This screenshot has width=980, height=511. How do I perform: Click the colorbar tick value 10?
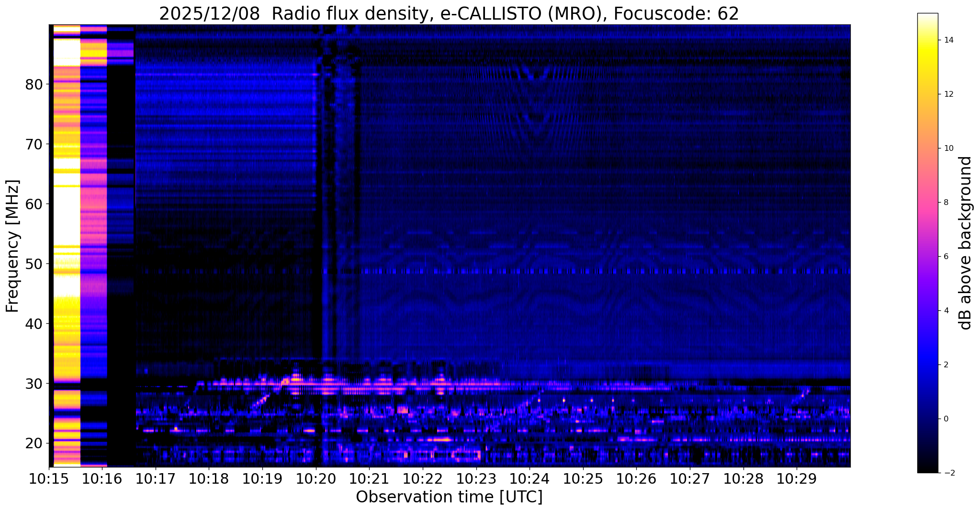(948, 148)
